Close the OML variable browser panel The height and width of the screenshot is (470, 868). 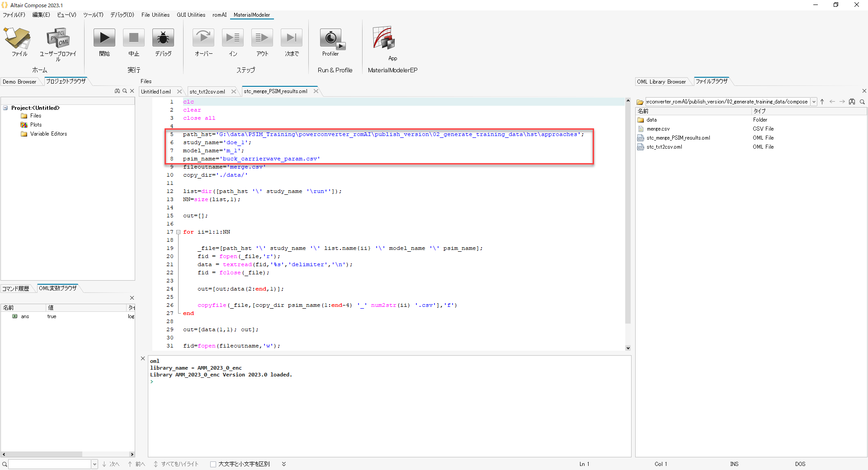[x=132, y=298]
